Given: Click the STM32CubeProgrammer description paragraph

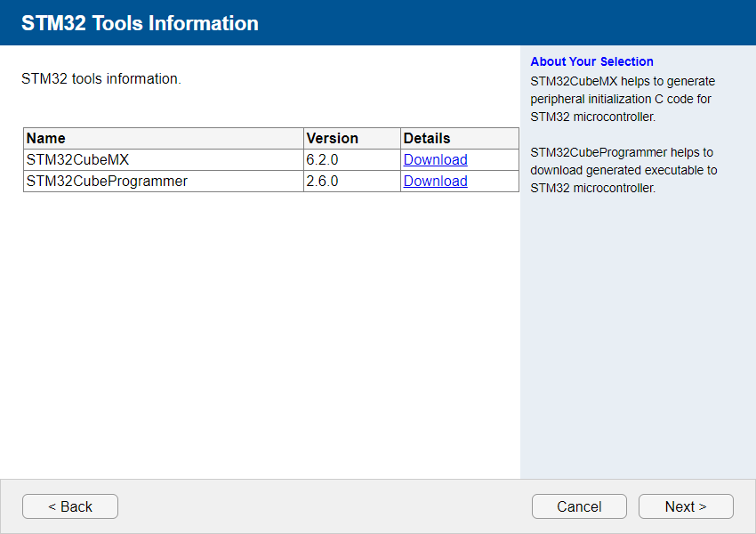Looking at the screenshot, I should pos(623,170).
